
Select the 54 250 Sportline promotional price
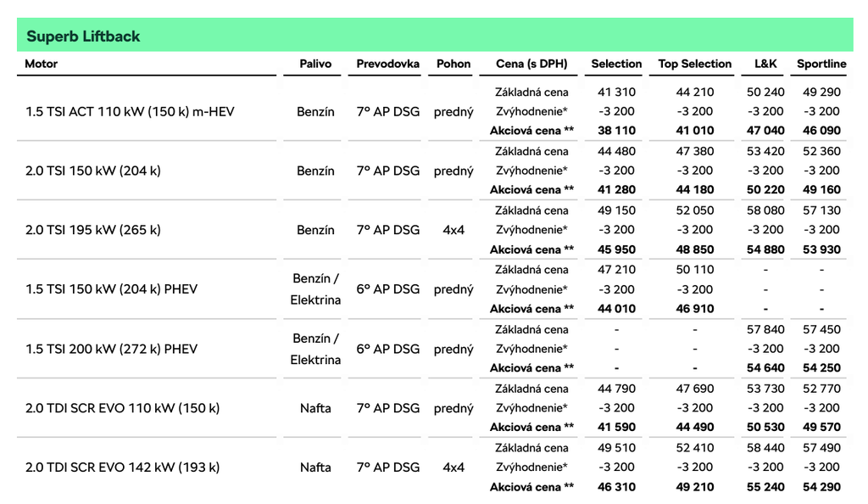(x=821, y=368)
